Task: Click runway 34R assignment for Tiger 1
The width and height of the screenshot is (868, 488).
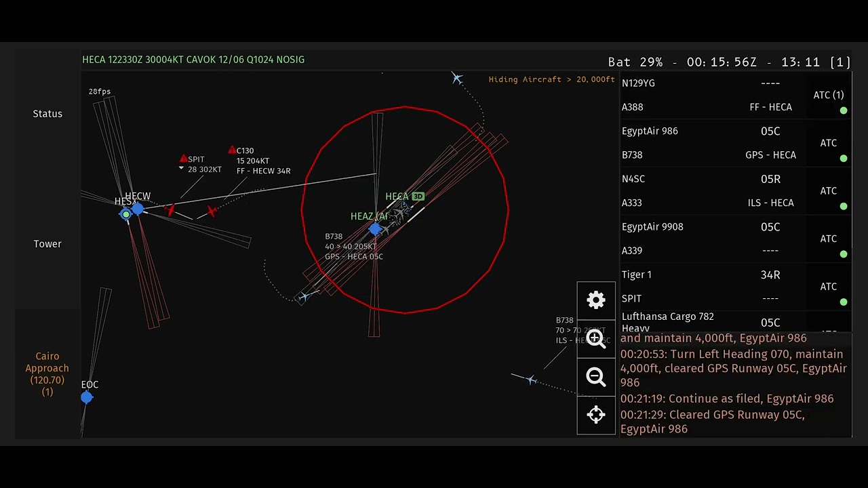Action: click(770, 274)
